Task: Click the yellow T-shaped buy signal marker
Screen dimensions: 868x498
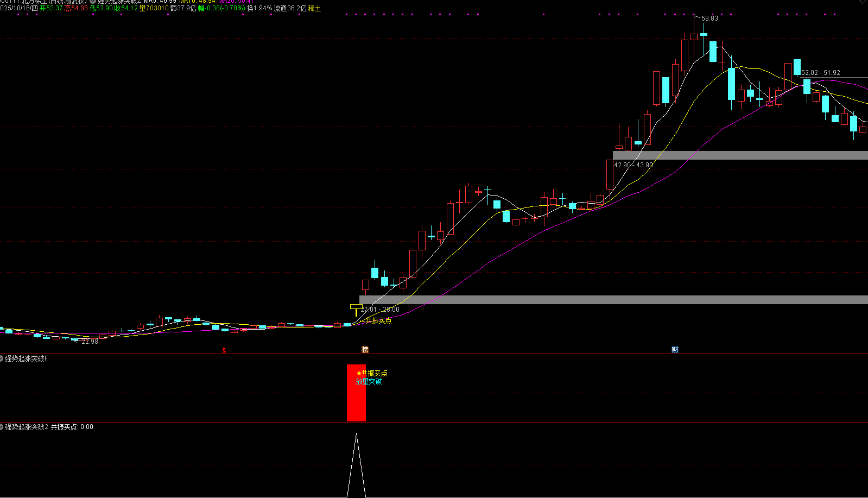Action: (x=356, y=310)
